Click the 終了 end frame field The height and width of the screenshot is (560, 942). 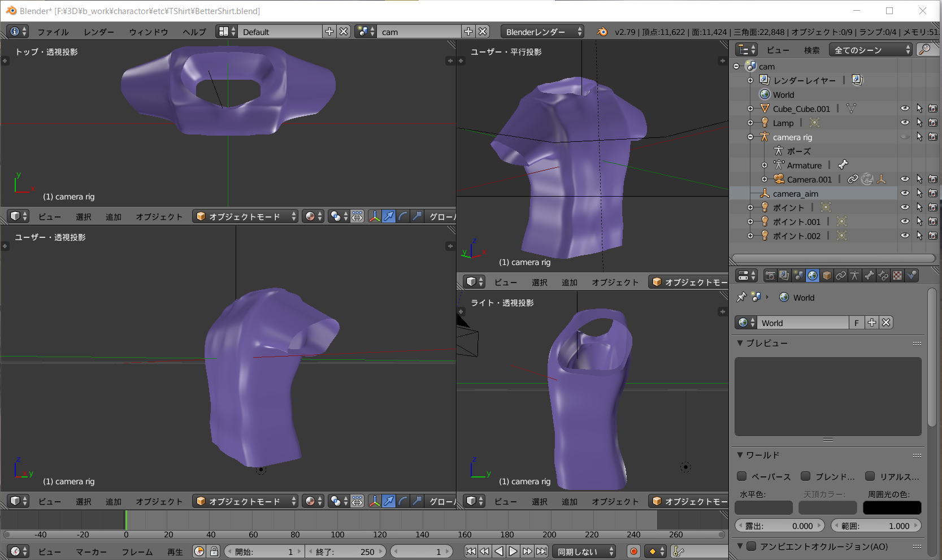345,552
